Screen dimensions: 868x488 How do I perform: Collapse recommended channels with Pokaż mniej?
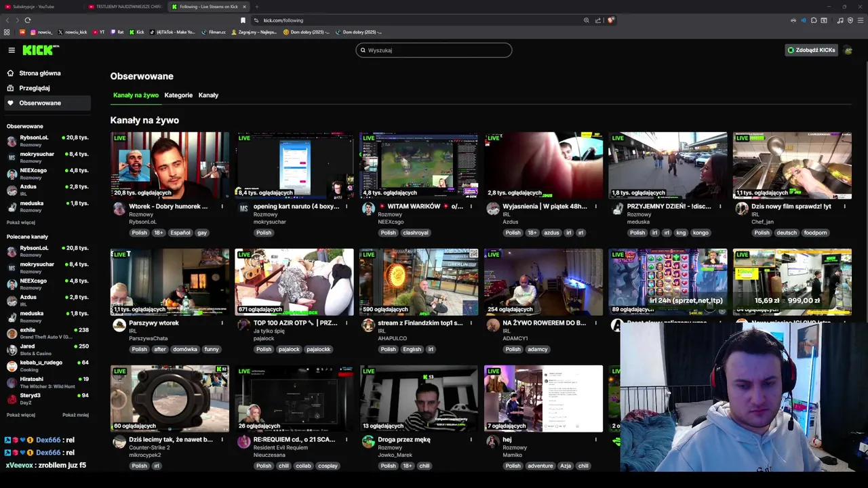tap(75, 415)
